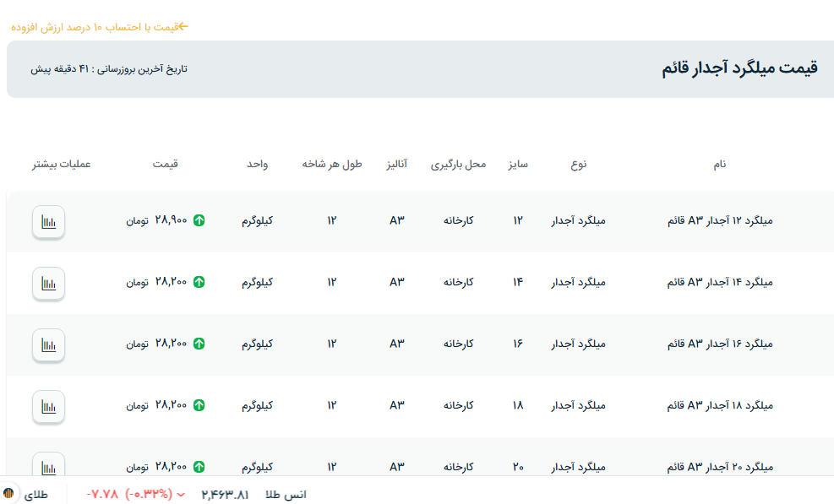834x504 pixels.
Task: Select انس طلا ticker item
Action: (285, 495)
